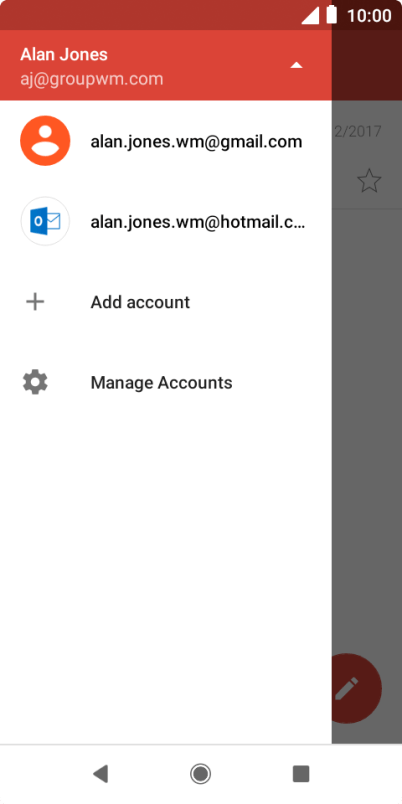Tap the 10:00 clock in the status bar
The height and width of the screenshot is (804, 402).
pos(369,15)
